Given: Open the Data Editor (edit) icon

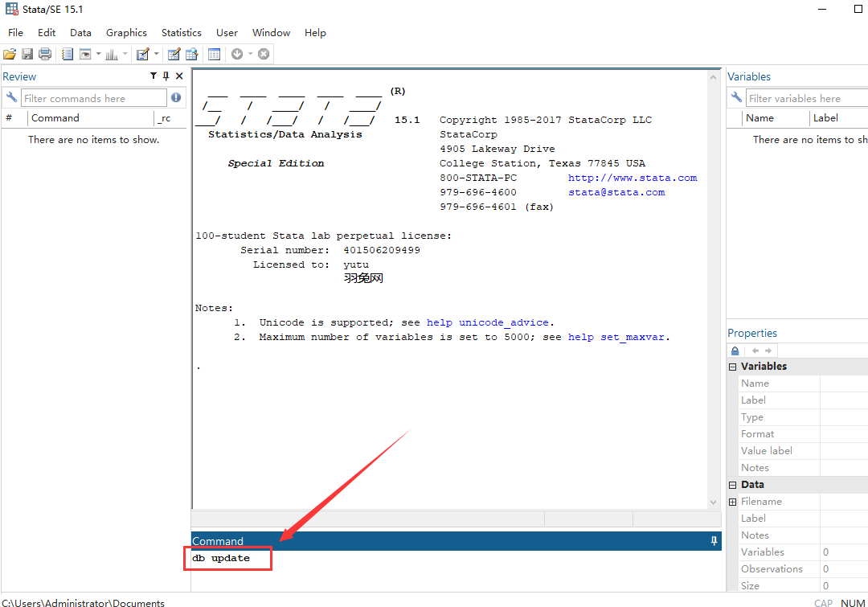Looking at the screenshot, I should point(174,54).
